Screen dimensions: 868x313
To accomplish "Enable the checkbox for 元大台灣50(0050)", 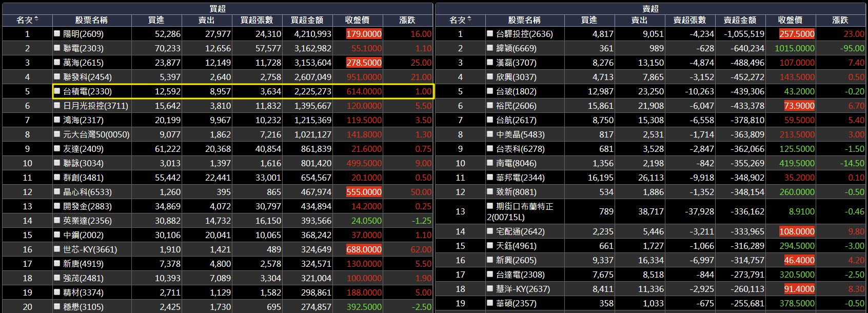I will (57, 134).
